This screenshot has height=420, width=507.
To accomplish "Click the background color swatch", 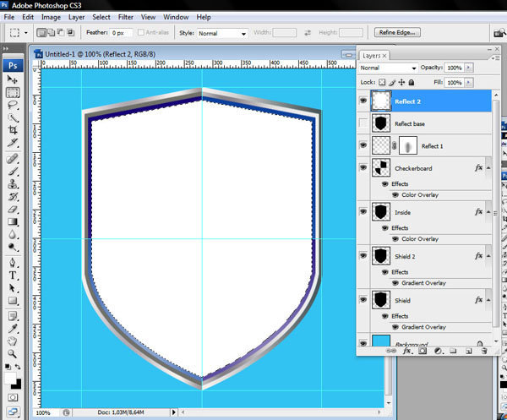I will (x=17, y=385).
